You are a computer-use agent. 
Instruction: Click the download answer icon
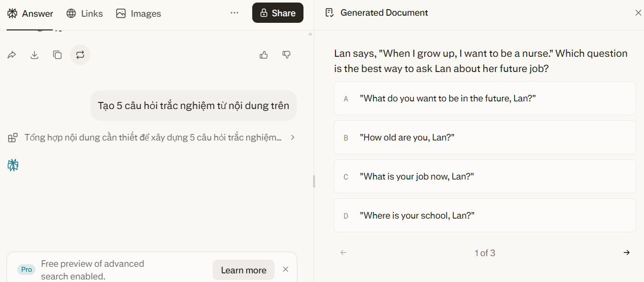[x=35, y=55]
